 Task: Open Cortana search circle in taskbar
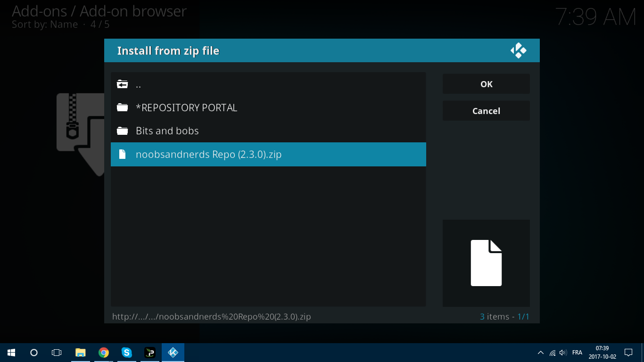tap(34, 353)
